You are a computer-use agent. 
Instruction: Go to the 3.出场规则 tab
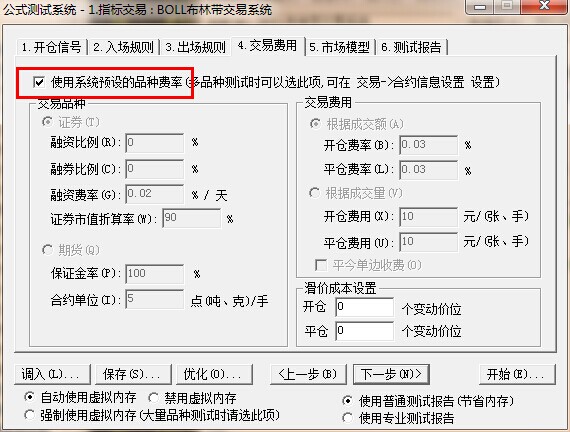pyautogui.click(x=195, y=47)
